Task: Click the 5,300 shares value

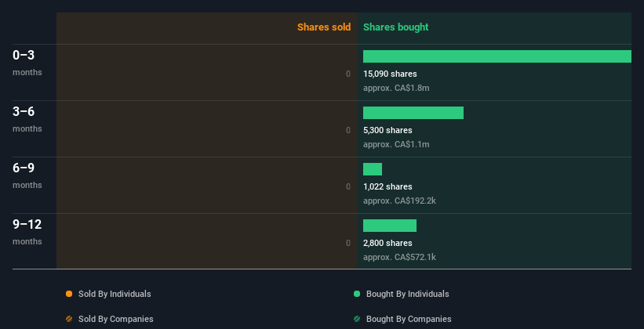Action: point(387,130)
